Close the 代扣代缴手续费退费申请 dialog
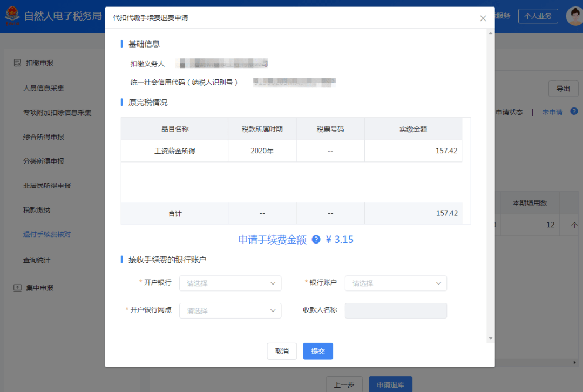This screenshot has width=583, height=392. click(483, 18)
